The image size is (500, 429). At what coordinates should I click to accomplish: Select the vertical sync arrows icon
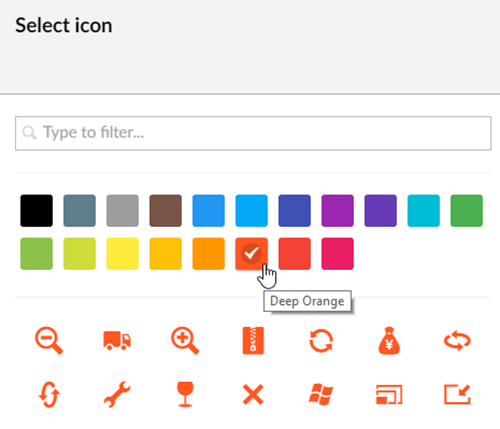[x=49, y=394]
